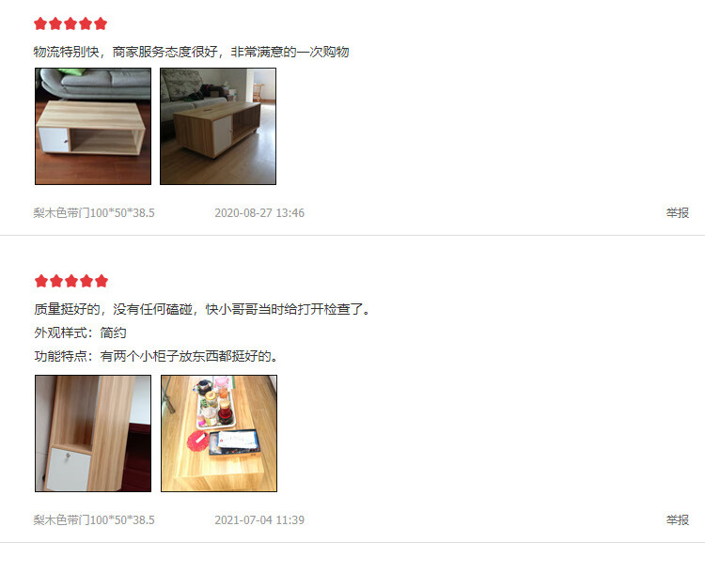The height and width of the screenshot is (588, 705).
Task: Click the third star of the bottom review
Action: click(x=71, y=281)
